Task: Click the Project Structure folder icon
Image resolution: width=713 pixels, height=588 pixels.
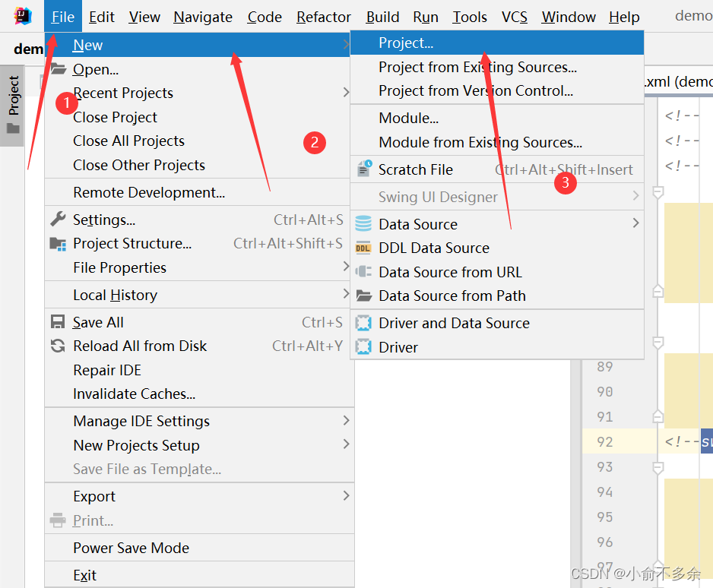Action: (x=58, y=244)
